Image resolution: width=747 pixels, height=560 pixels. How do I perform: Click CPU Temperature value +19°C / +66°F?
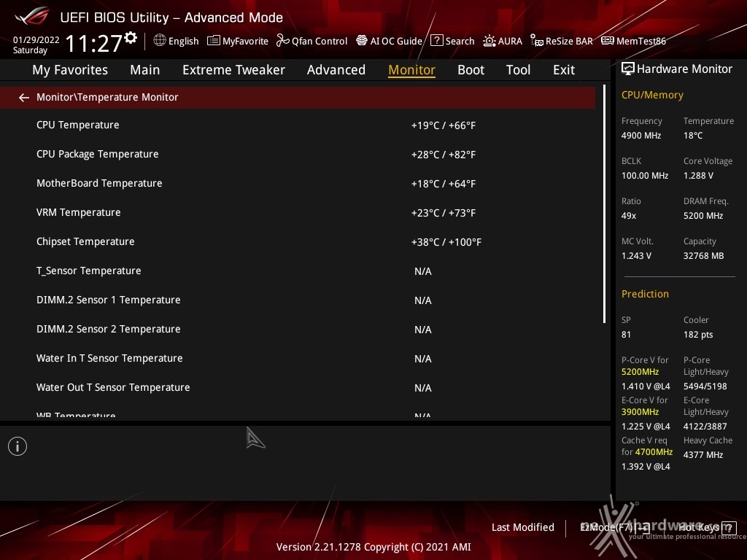[x=444, y=125]
